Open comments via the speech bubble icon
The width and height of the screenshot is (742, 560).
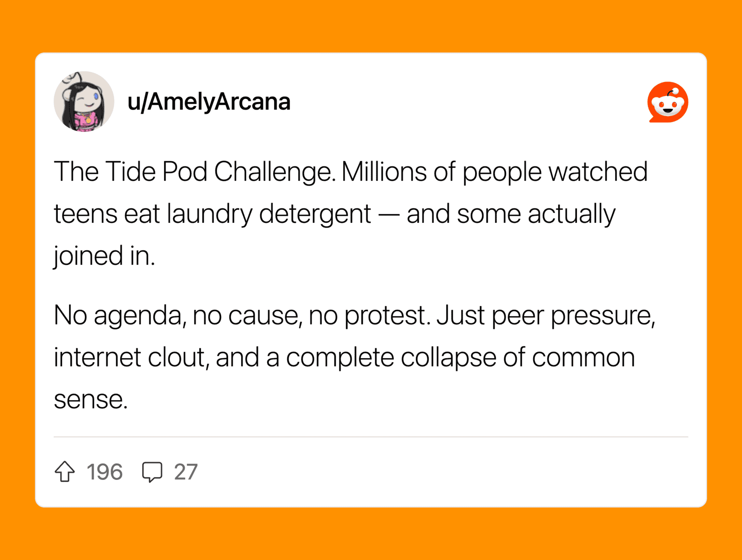pos(152,472)
